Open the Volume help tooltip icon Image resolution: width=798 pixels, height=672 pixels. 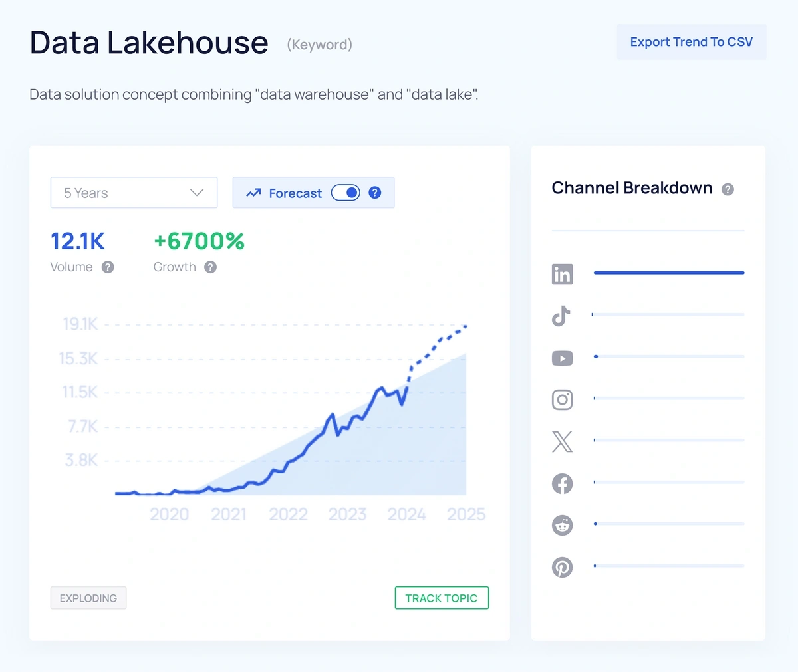click(108, 267)
